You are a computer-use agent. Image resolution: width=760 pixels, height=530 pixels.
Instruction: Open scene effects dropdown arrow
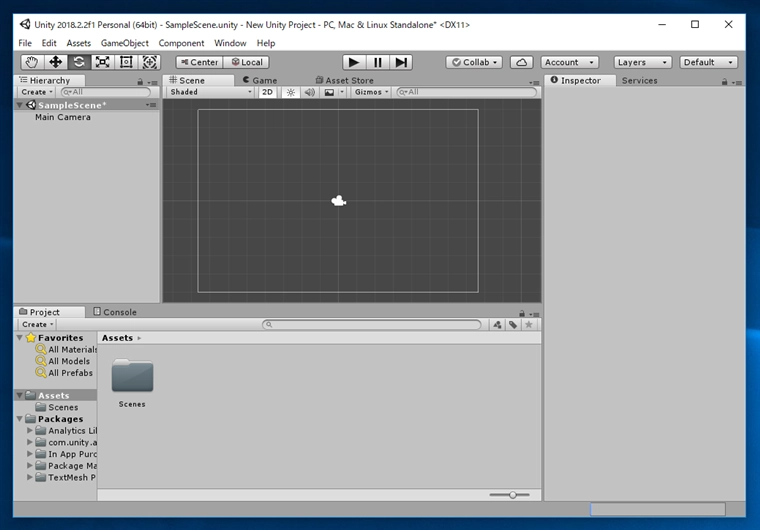tap(342, 92)
